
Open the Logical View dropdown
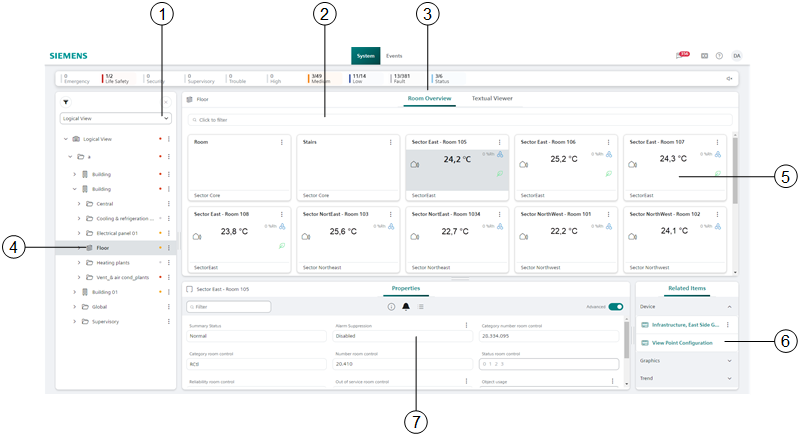[x=115, y=118]
